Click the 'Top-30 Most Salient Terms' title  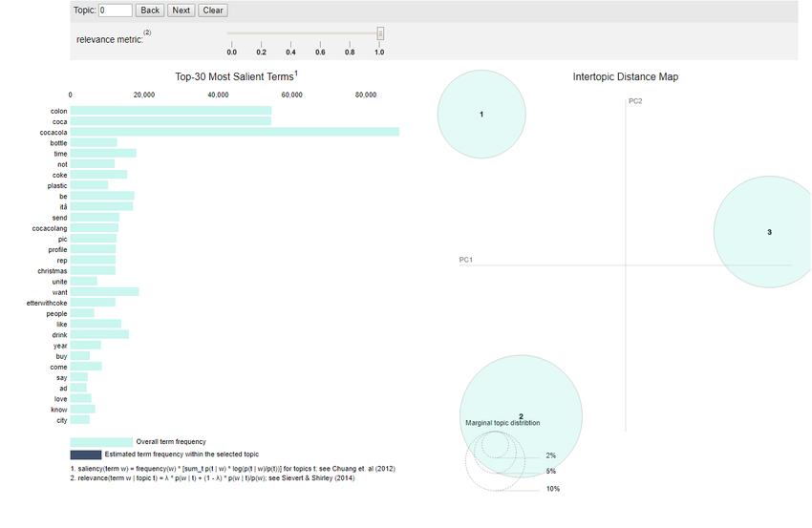[236, 76]
